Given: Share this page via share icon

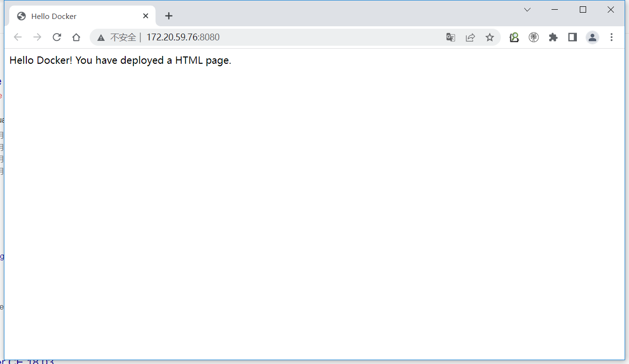Looking at the screenshot, I should click(470, 37).
